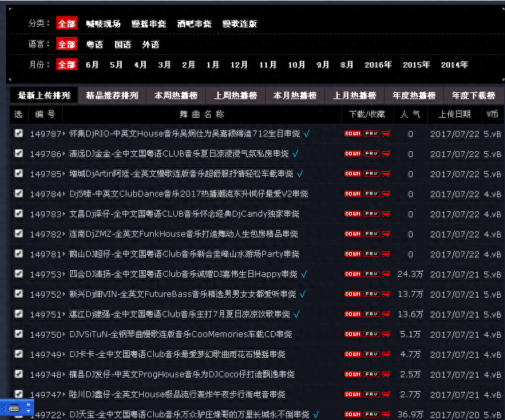Click DOWN icon for track 149753
The image size is (505, 420).
click(x=352, y=274)
